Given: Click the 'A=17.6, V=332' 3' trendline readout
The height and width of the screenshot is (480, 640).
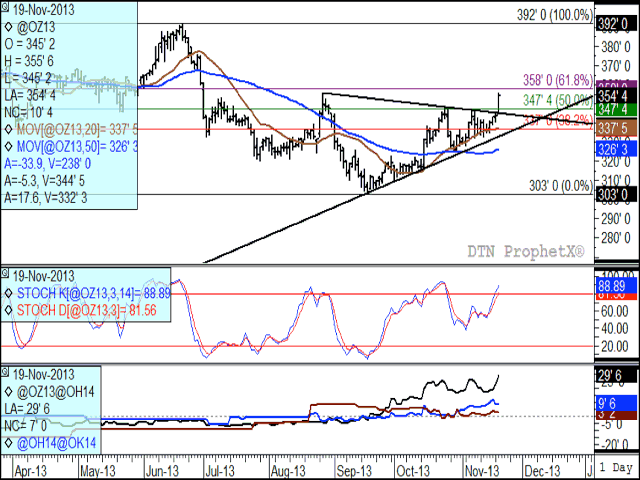Looking at the screenshot, I should point(46,198).
